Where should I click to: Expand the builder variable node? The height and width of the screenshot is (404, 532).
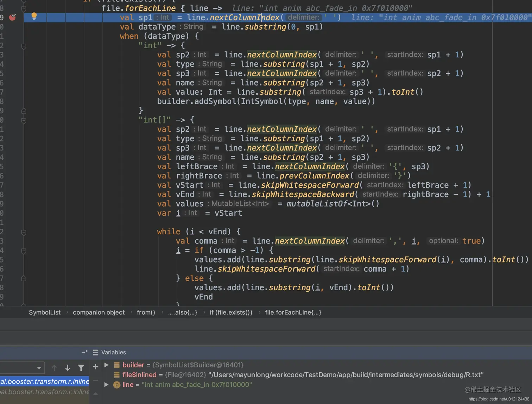(106, 365)
